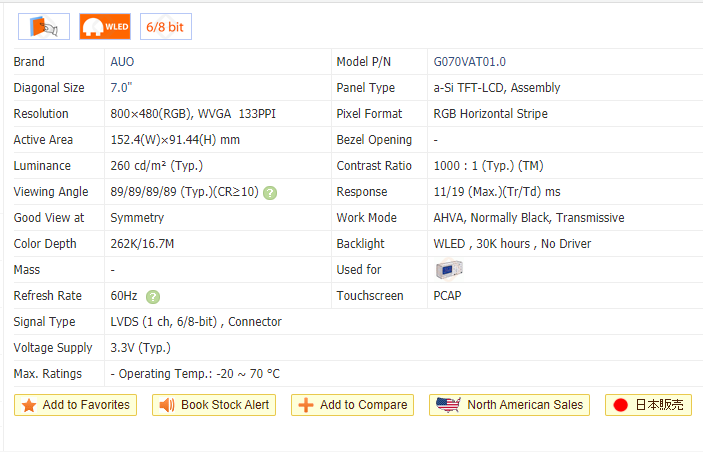Click the star icon on Add to Favorites
The width and height of the screenshot is (703, 452).
28,405
